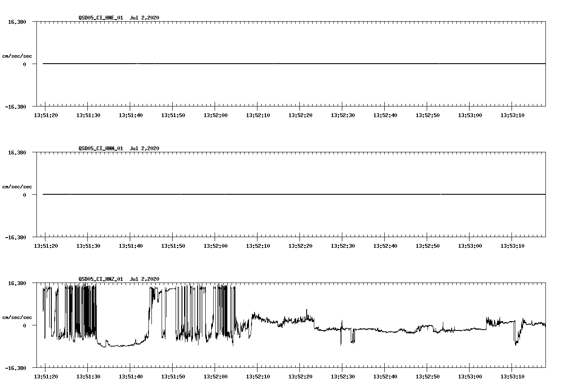Click the 13:53:00 time label under HNZ plot
Viewport: 576px width, 392px height.
(x=470, y=377)
